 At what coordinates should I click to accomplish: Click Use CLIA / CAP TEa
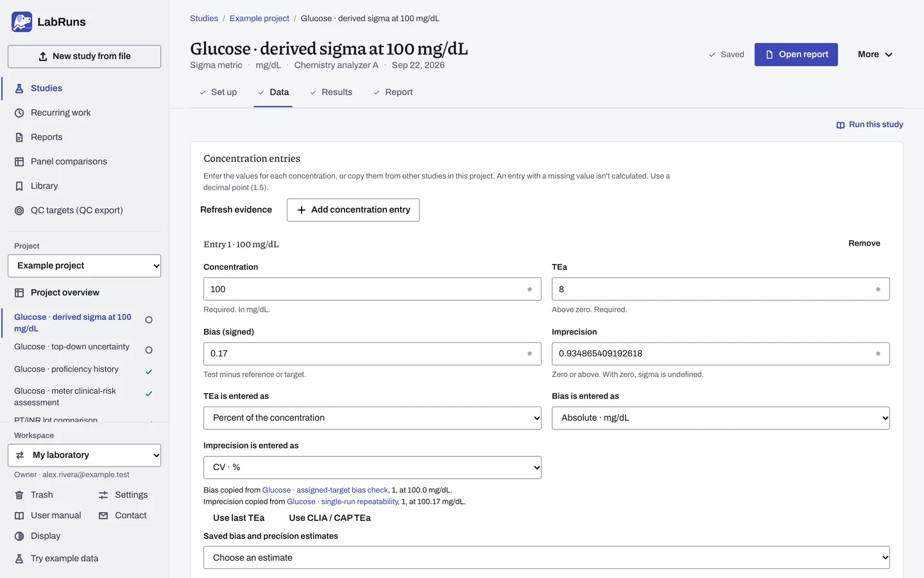330,518
